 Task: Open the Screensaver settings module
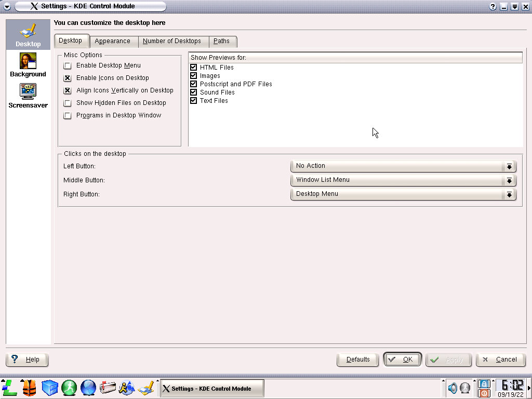tap(28, 96)
